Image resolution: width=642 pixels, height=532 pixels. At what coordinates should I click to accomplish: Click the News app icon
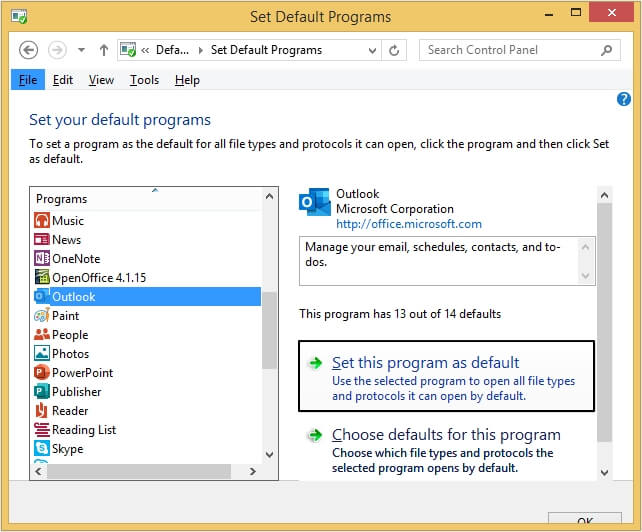click(42, 240)
